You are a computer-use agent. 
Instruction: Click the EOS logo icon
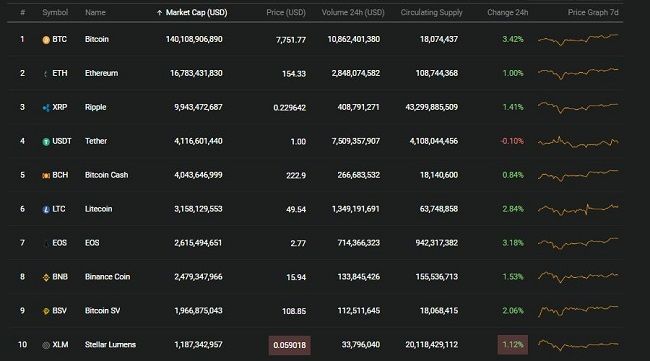click(x=46, y=243)
